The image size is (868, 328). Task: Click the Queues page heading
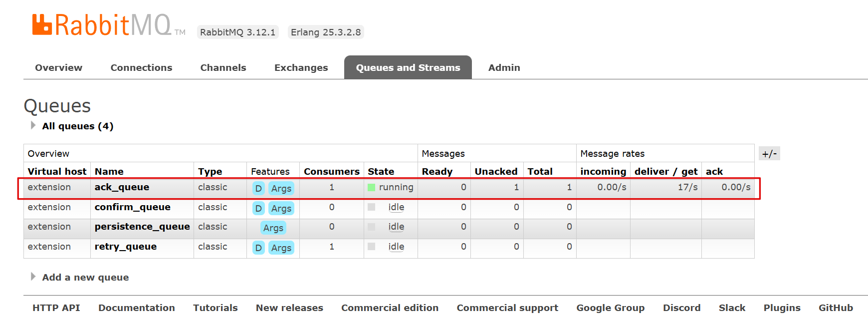coord(57,106)
